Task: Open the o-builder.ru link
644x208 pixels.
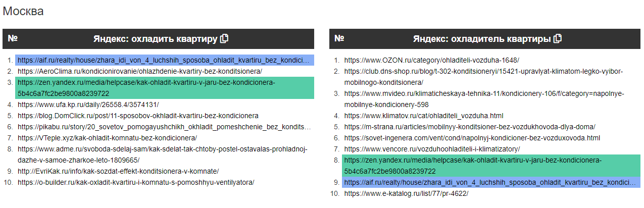Action: point(136,182)
